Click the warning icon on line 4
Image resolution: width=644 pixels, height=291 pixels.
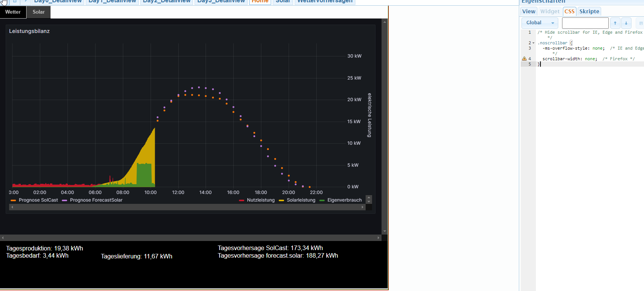(524, 59)
